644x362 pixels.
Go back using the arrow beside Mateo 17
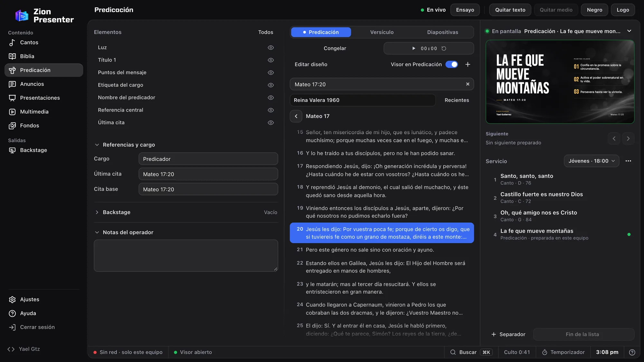coord(296,116)
